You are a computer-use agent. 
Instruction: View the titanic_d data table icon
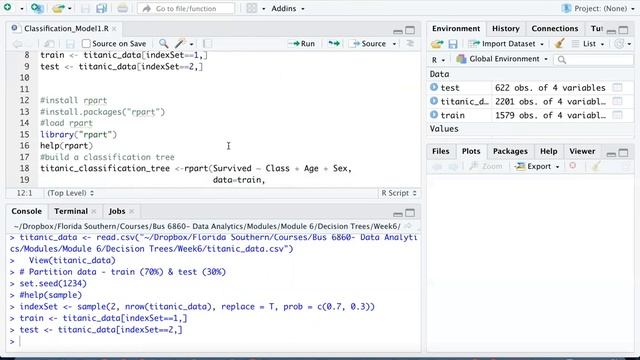point(618,101)
